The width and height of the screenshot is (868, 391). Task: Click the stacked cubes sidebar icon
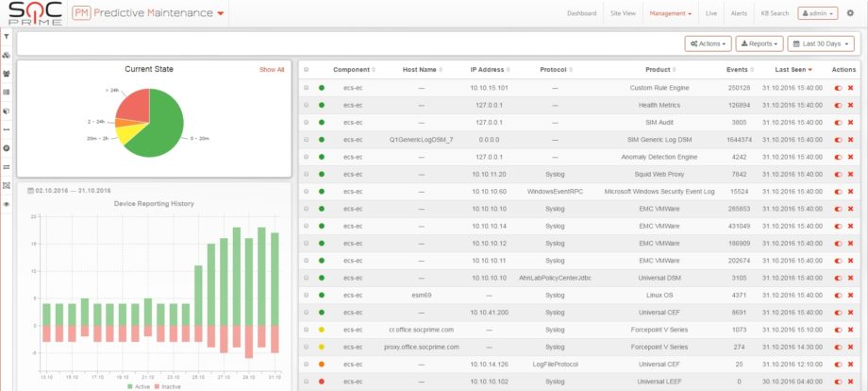7,56
